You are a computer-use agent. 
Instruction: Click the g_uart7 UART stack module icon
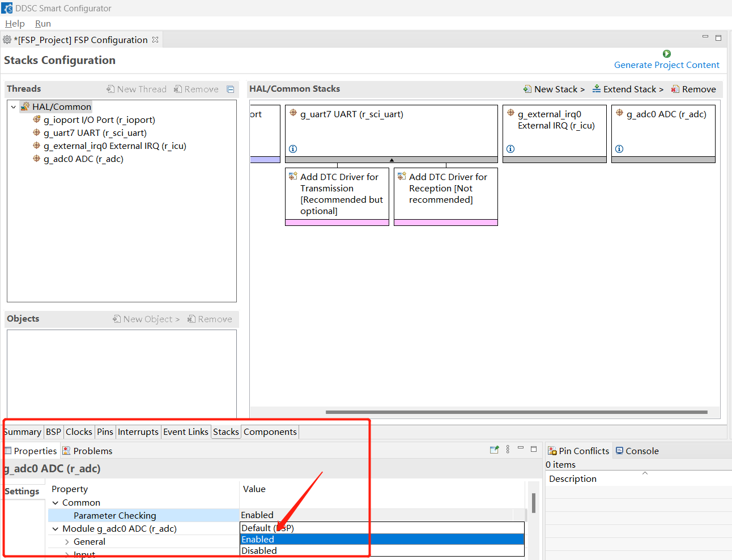click(293, 113)
